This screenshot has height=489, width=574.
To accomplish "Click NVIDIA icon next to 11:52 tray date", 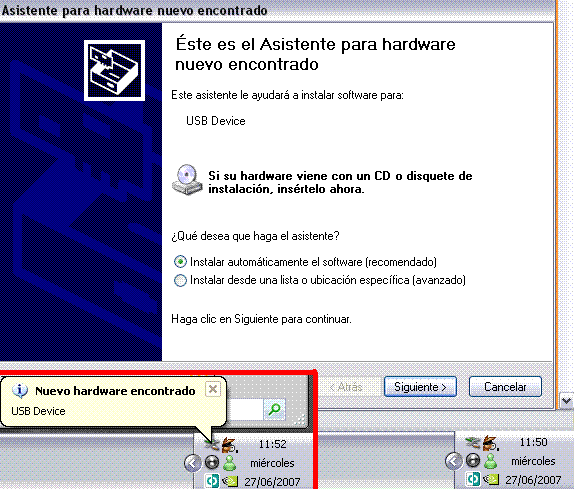I will pyautogui.click(x=231, y=481).
